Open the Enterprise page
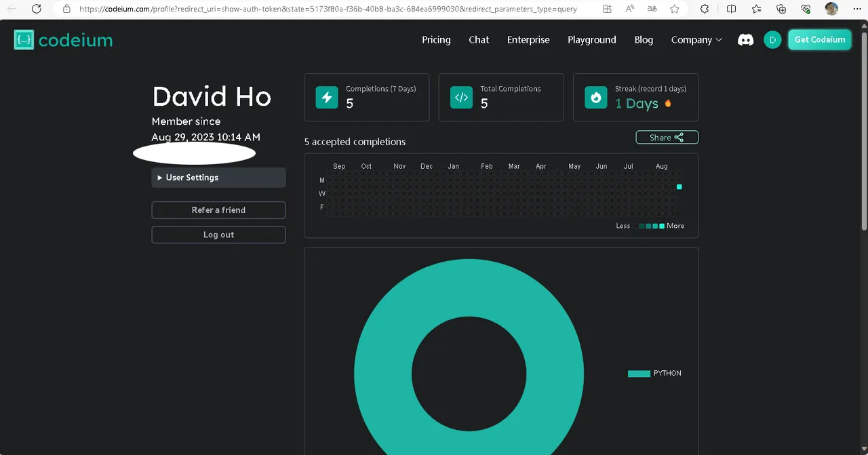The image size is (868, 455). [528, 40]
